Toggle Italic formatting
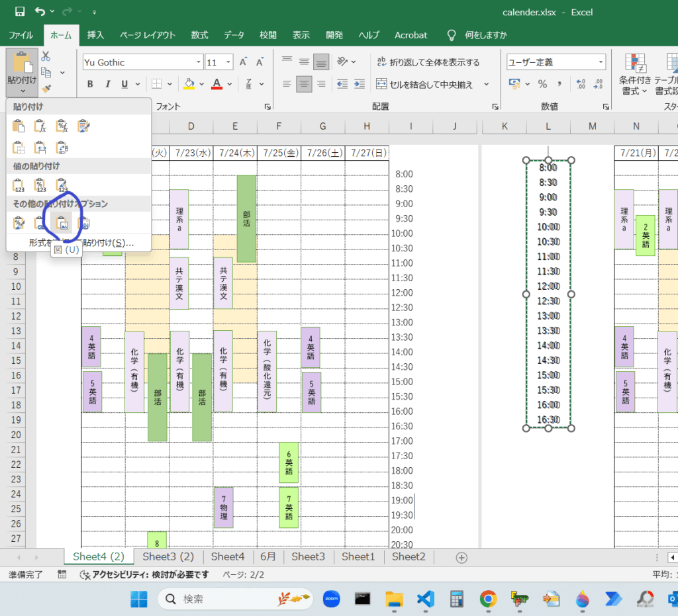 pyautogui.click(x=107, y=84)
